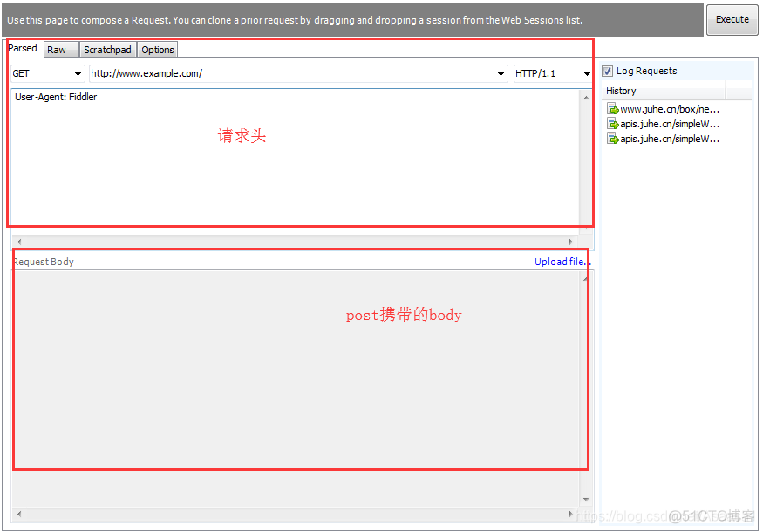Click the headers area scroll-up arrow
Viewport: 763px width, 532px height.
coord(586,98)
